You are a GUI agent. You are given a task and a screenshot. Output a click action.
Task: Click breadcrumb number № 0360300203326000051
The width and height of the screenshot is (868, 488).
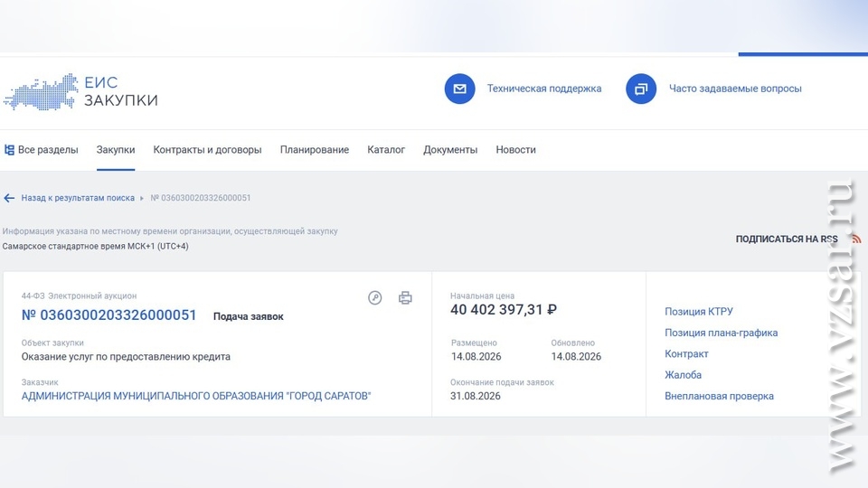point(201,198)
